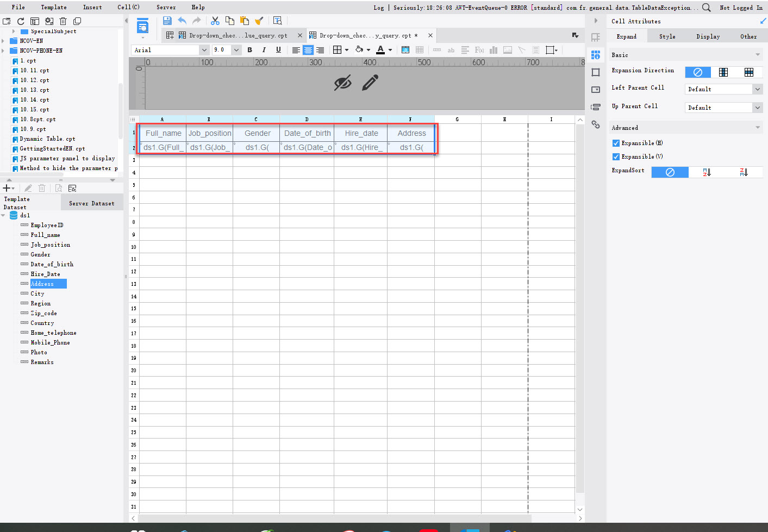The height and width of the screenshot is (532, 768).
Task: Enable Expansible(H) checkbox
Action: point(616,142)
